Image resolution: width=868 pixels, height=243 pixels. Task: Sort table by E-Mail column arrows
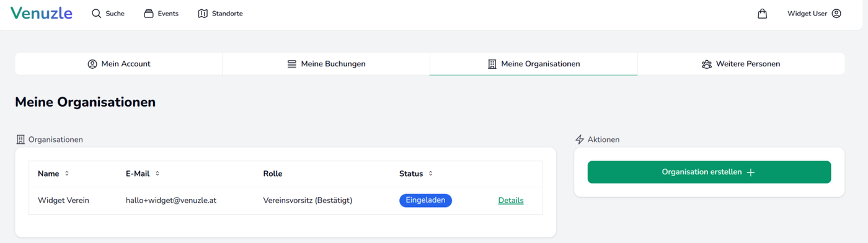coord(157,174)
